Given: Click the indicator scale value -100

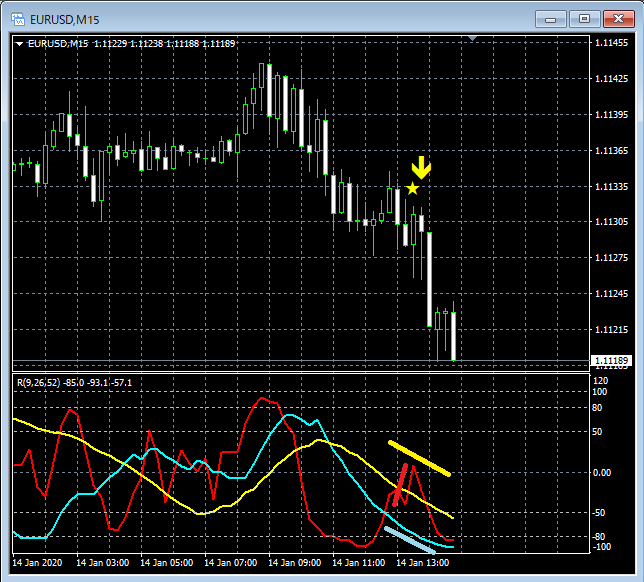Looking at the screenshot, I should pyautogui.click(x=601, y=547).
